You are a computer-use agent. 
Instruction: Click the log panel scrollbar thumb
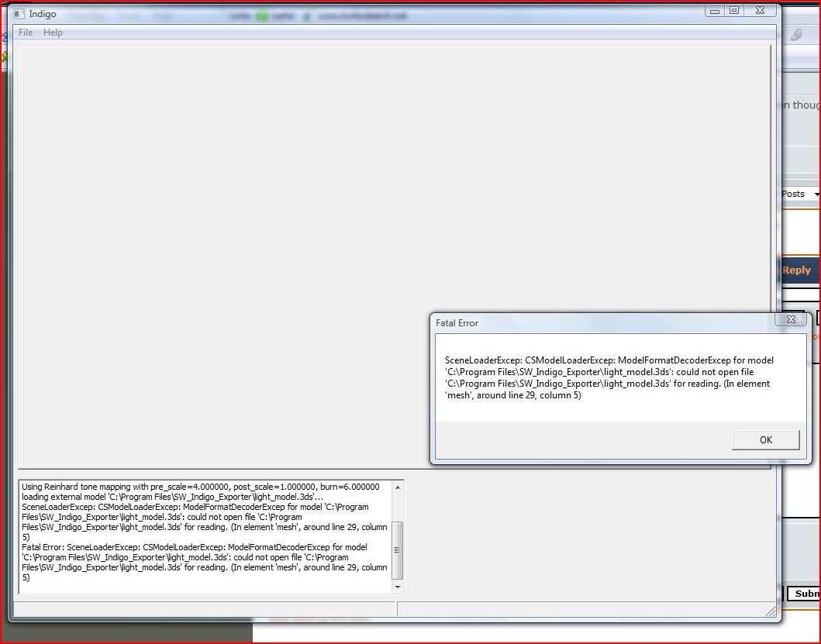398,549
